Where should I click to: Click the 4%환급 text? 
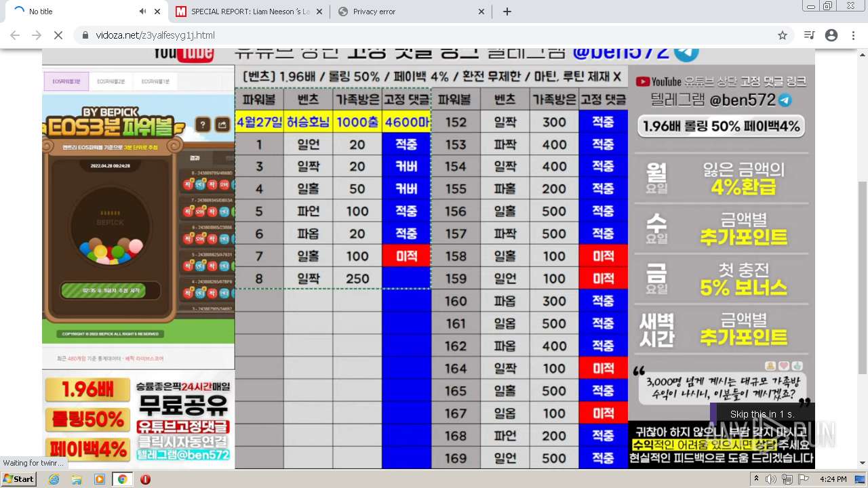point(743,187)
